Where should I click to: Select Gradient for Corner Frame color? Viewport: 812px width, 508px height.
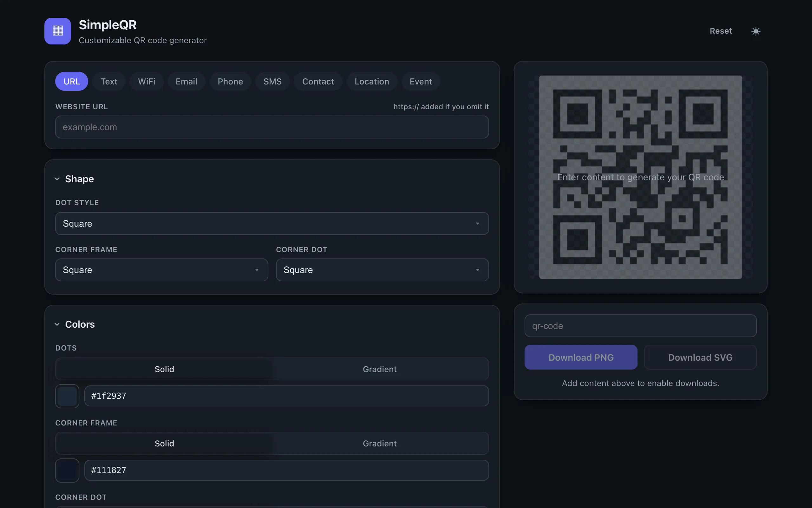pos(380,443)
